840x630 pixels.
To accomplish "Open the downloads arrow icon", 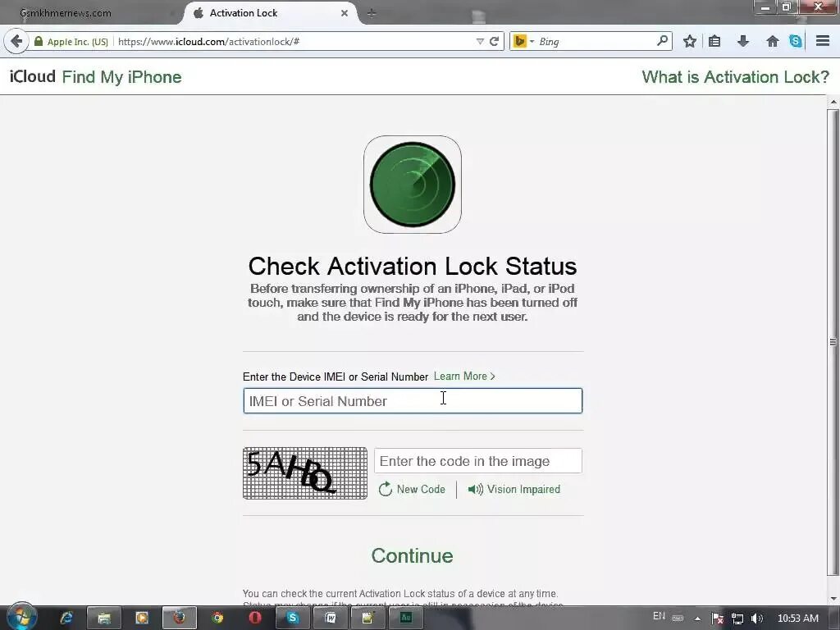I will click(742, 41).
